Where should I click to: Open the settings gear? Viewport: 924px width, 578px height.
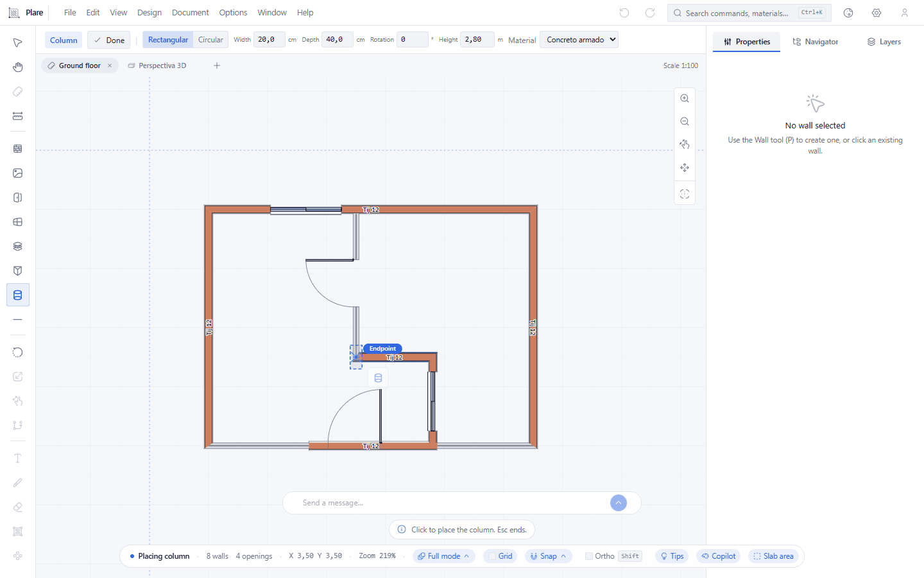pos(877,13)
